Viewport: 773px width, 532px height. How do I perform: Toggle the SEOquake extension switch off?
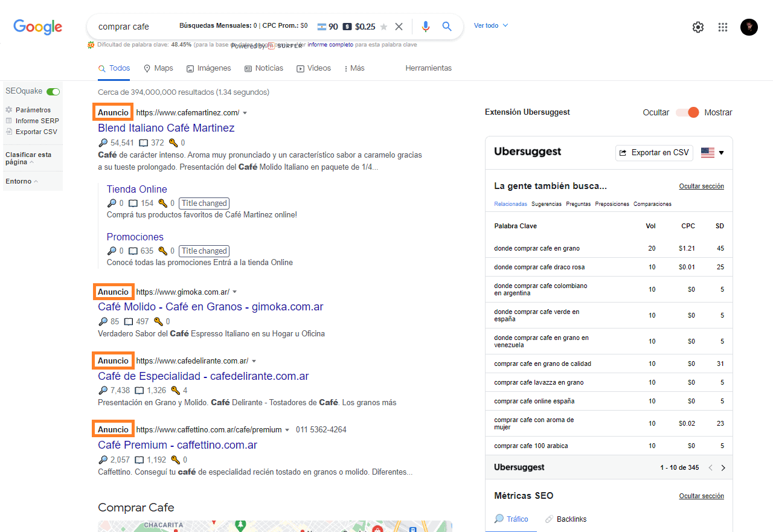[53, 91]
